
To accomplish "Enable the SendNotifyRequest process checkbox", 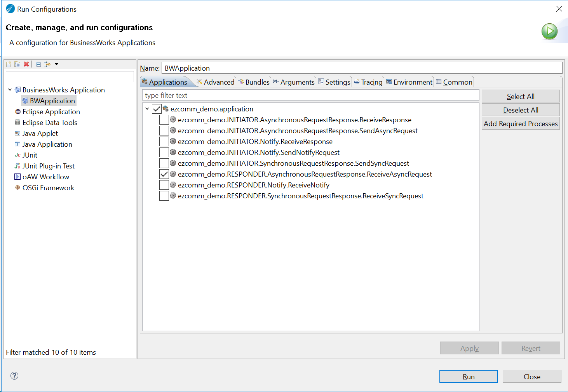I will [164, 153].
